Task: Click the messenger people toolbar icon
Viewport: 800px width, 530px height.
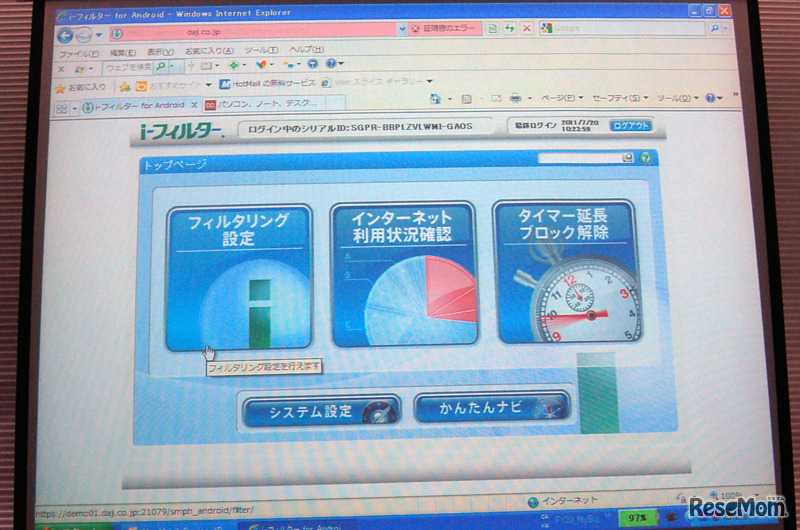Action: pyautogui.click(x=289, y=64)
